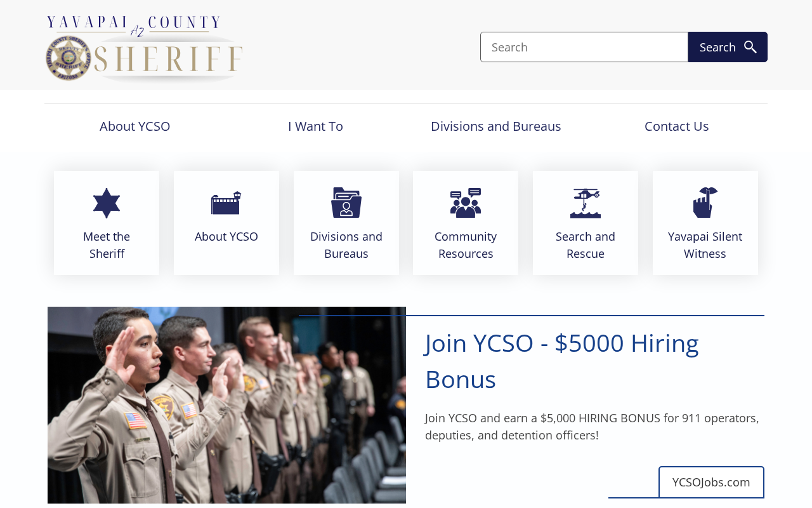Click the sheriff star badge icon
This screenshot has width=812, height=508.
click(107, 203)
